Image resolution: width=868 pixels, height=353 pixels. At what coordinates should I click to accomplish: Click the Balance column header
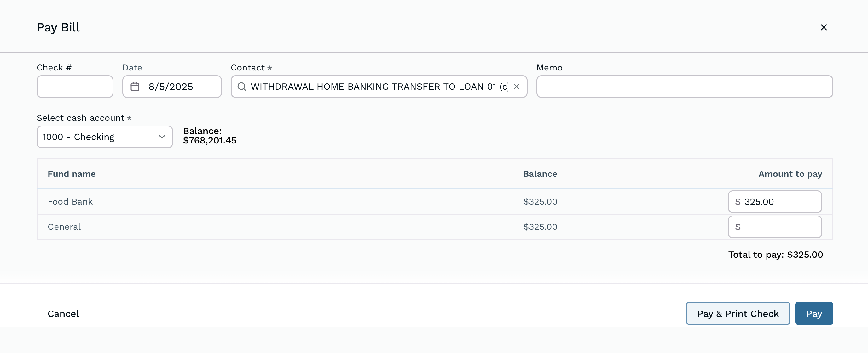(x=540, y=174)
